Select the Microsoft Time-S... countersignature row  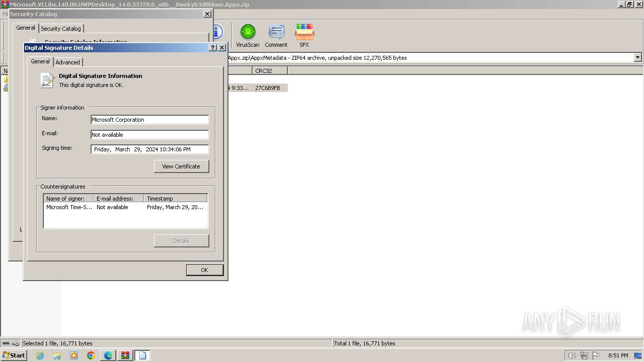125,207
